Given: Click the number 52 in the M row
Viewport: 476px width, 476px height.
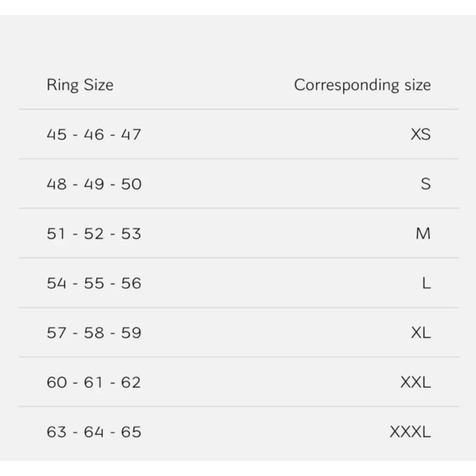Looking at the screenshot, I should (94, 233).
